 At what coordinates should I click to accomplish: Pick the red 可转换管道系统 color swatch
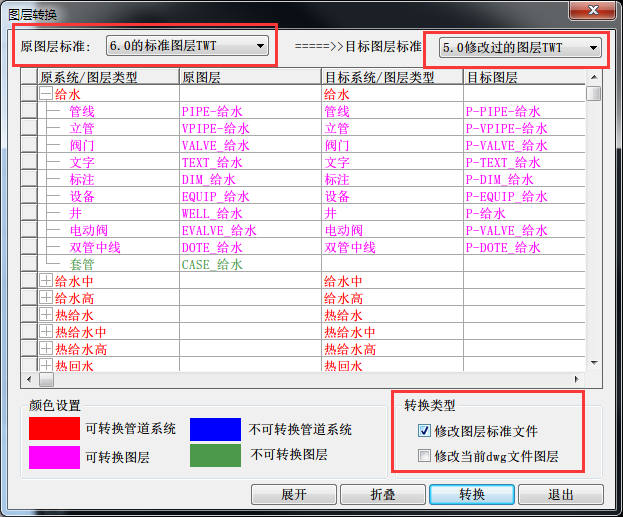point(54,428)
